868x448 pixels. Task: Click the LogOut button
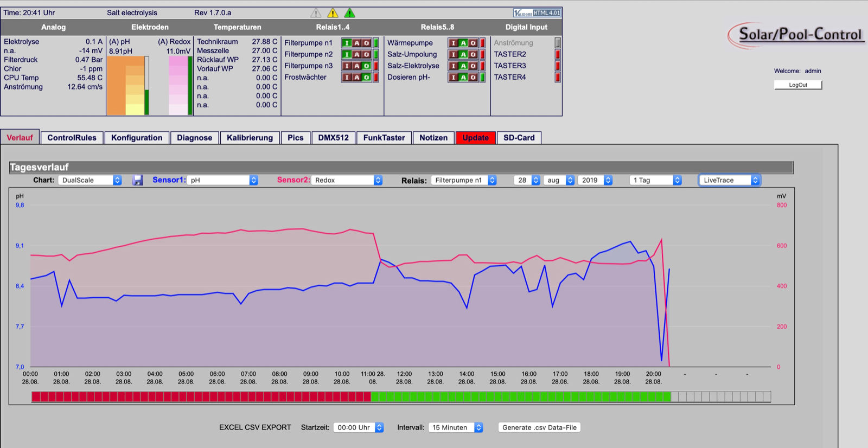point(798,85)
